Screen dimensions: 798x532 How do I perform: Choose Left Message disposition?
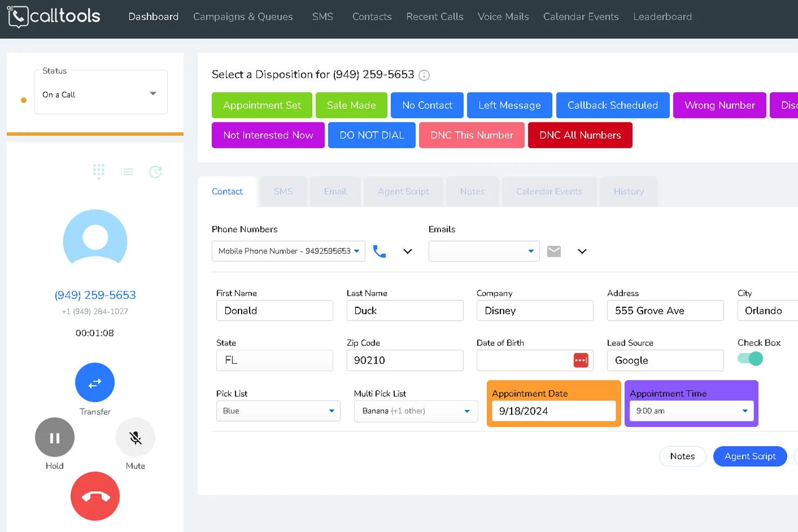[x=510, y=105]
